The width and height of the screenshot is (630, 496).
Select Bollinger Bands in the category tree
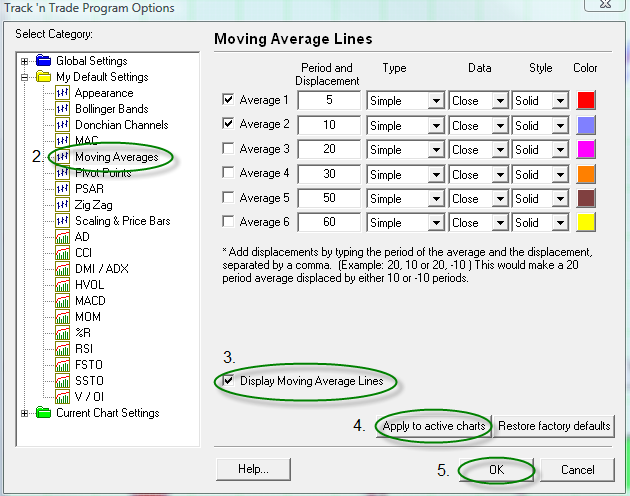click(x=112, y=109)
